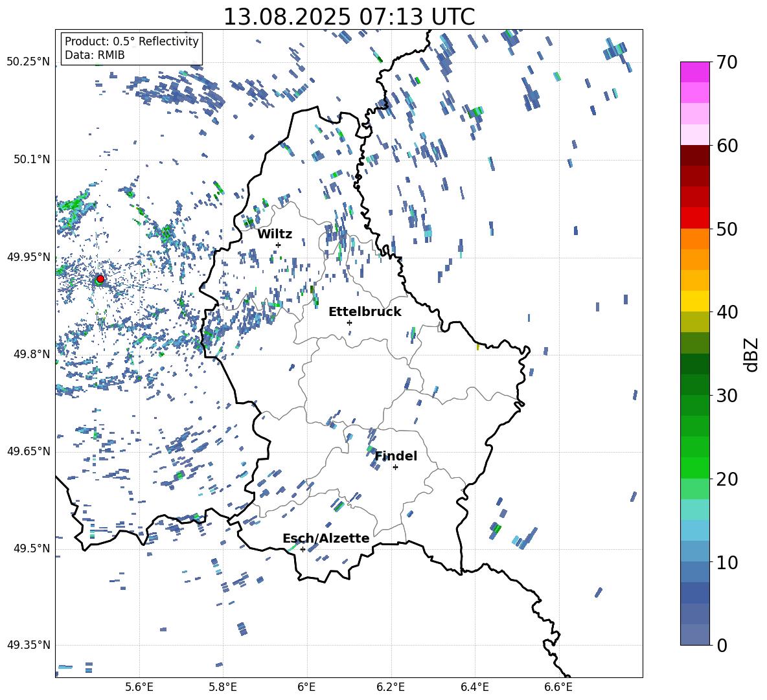
Task: Click the 10 colorbar tick label
Action: point(726,562)
